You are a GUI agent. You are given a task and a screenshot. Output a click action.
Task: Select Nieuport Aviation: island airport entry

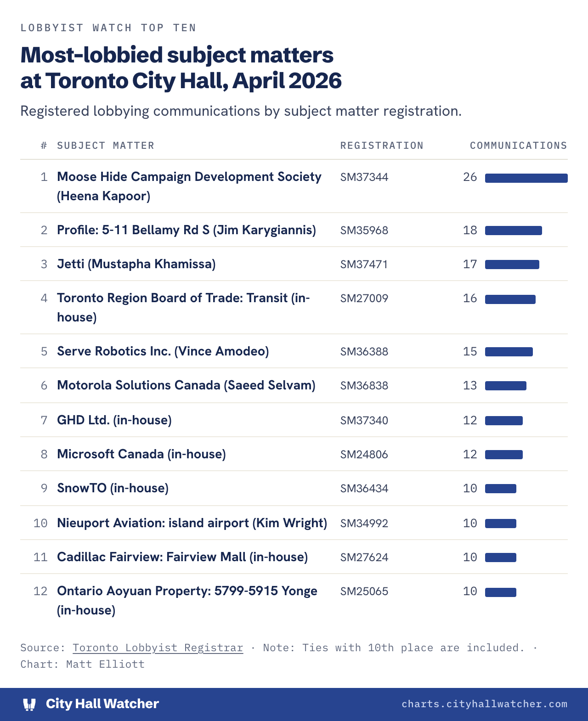tap(192, 523)
